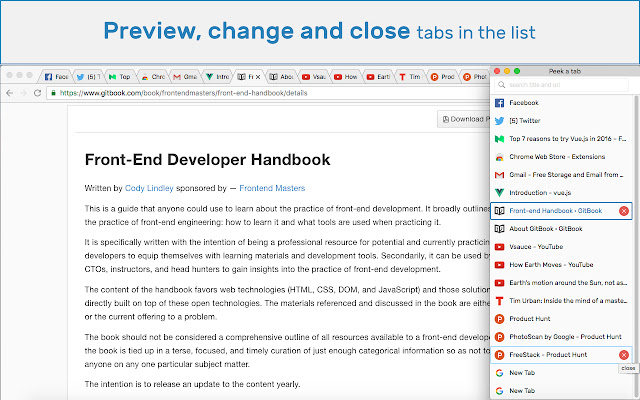Viewport: 640px width, 400px height.
Task: Click the Product Hunt favicon beside FreeStack
Action: pyautogui.click(x=499, y=355)
